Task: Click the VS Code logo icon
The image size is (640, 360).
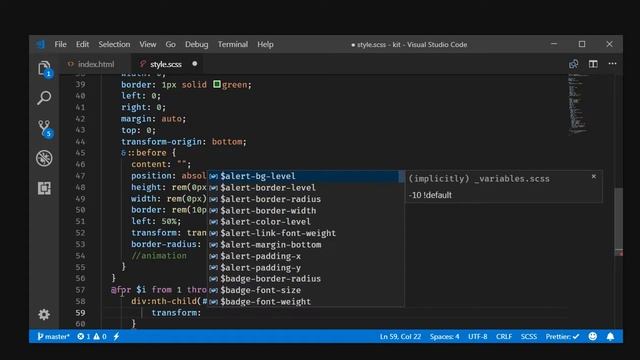Action: click(x=40, y=44)
